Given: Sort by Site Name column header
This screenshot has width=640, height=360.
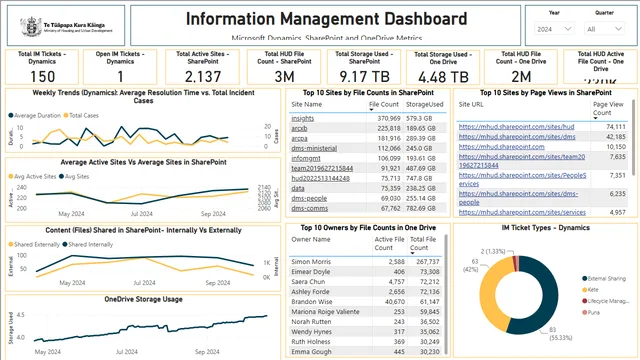Looking at the screenshot, I should [x=307, y=104].
